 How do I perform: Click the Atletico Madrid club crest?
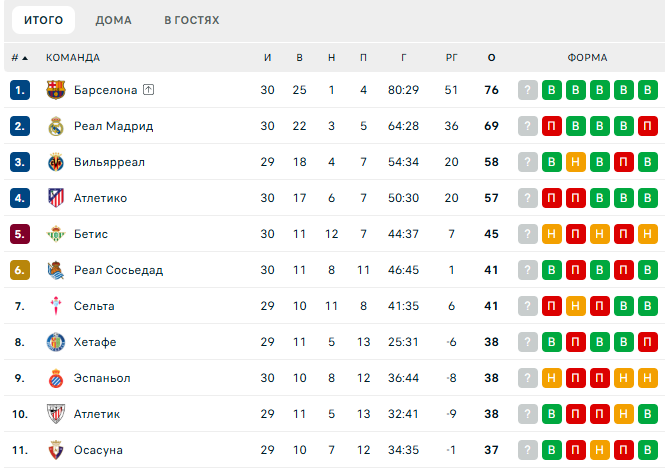(56, 198)
